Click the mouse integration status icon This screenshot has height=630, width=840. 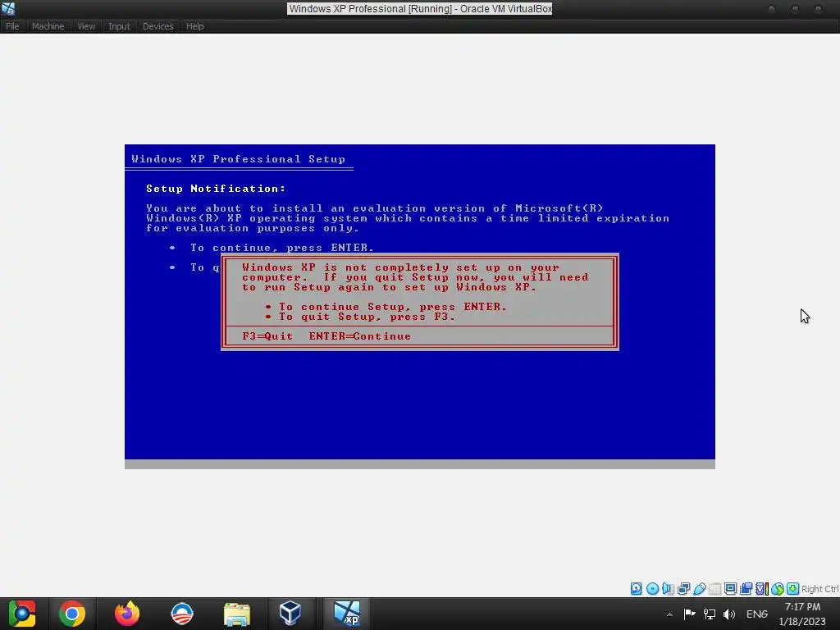[x=778, y=589]
